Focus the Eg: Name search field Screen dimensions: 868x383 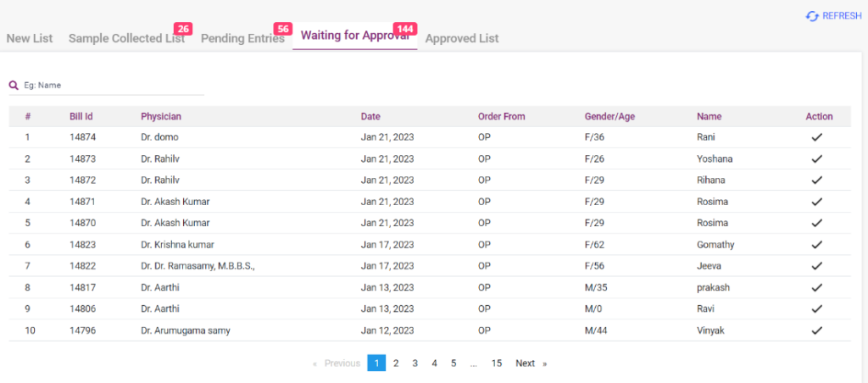coord(110,85)
